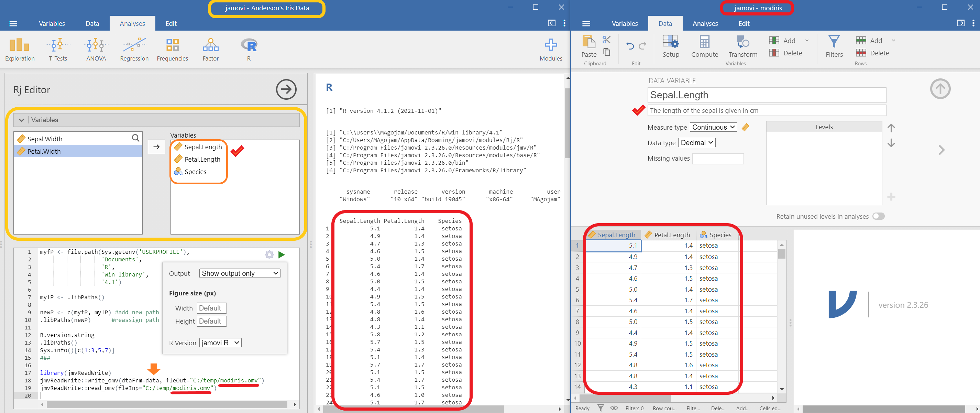Open the Measure type Continuous dropdown

pyautogui.click(x=713, y=127)
